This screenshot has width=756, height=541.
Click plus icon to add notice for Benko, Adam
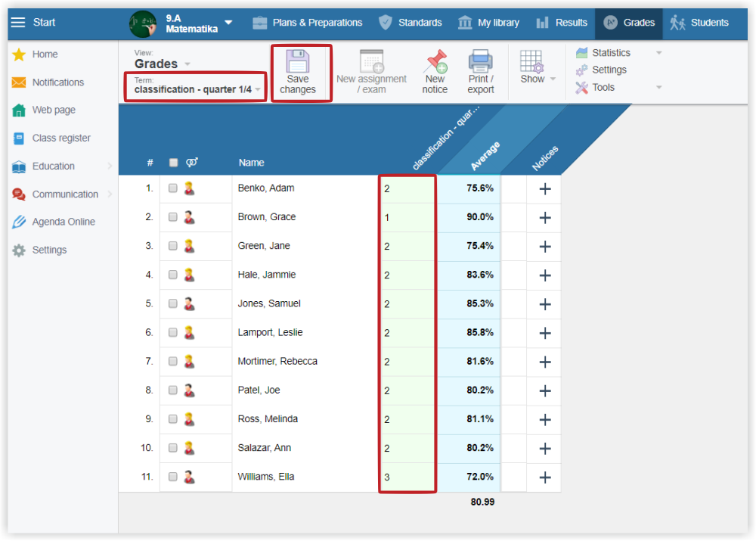pos(544,189)
